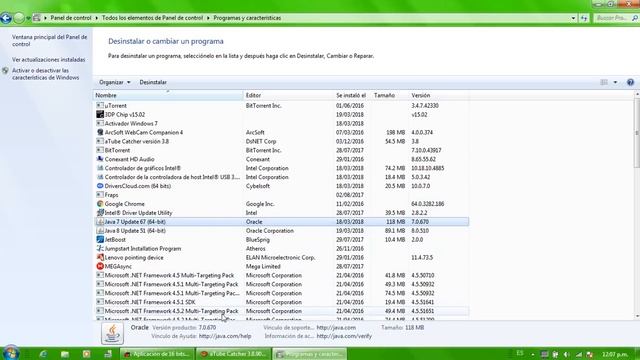The width and height of the screenshot is (640, 360).
Task: Click the Jumpstart Installation Program icon
Action: pyautogui.click(x=100, y=249)
